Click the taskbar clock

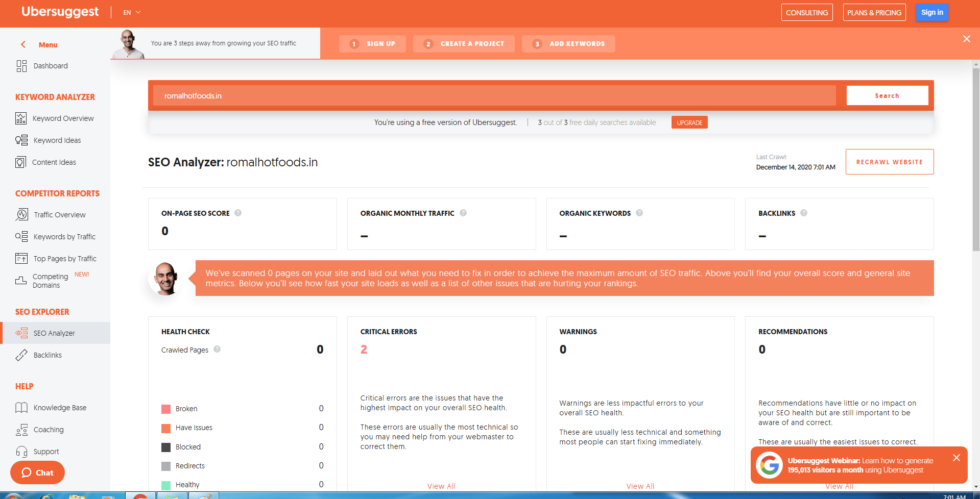coord(954,496)
